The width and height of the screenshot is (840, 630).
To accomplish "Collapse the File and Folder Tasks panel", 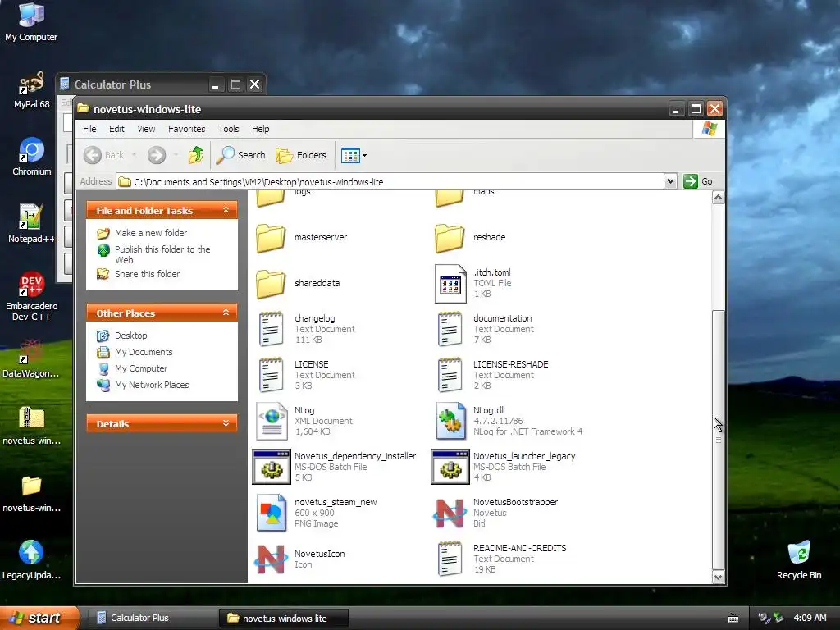I will point(226,211).
